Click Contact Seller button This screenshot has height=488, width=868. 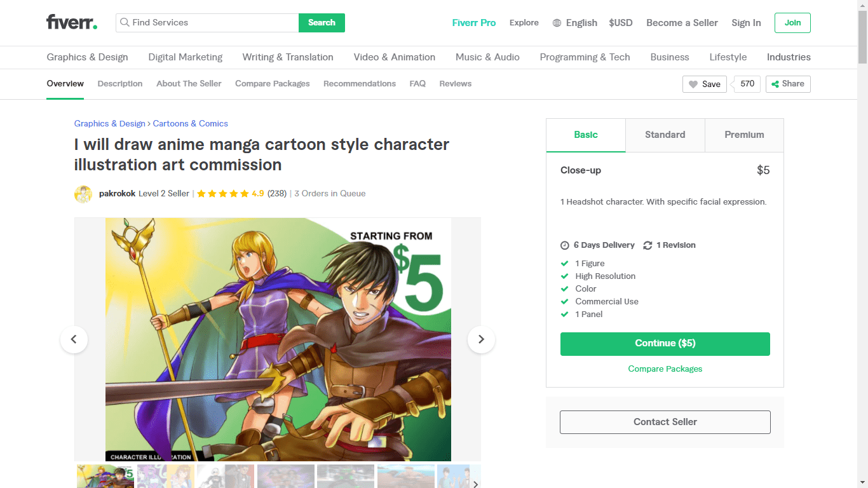coord(665,422)
